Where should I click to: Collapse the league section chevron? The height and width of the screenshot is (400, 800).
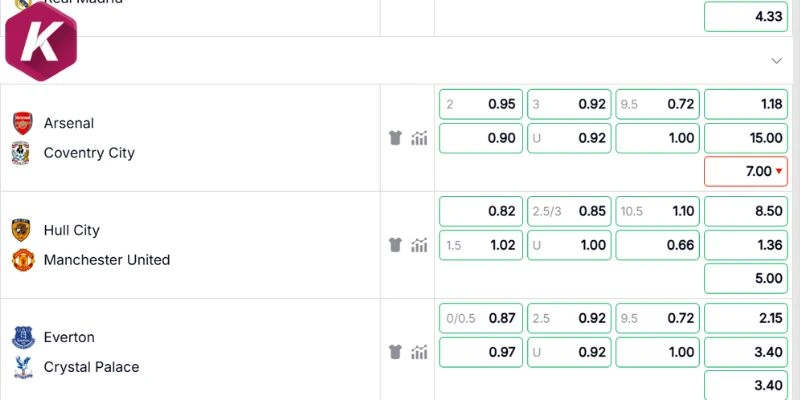point(777,61)
